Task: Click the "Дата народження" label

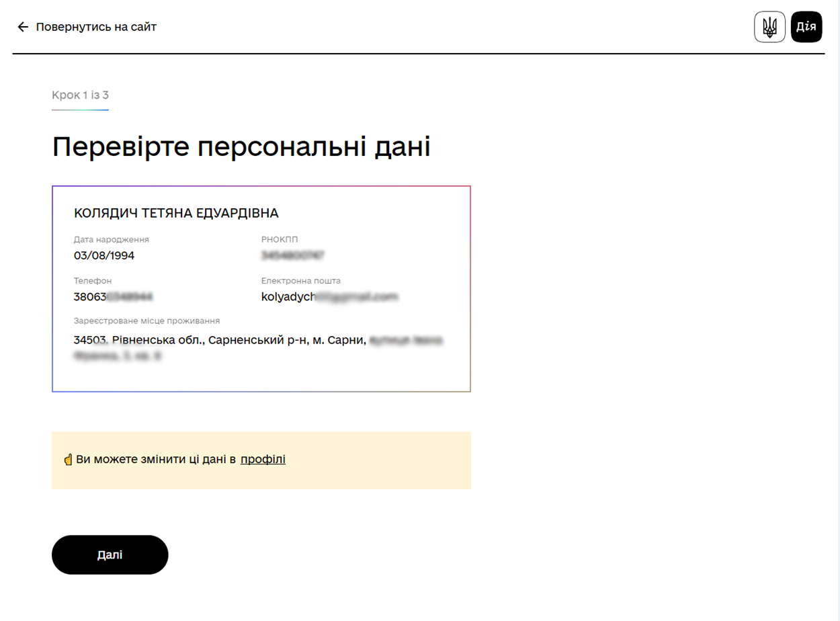Action: click(x=112, y=239)
